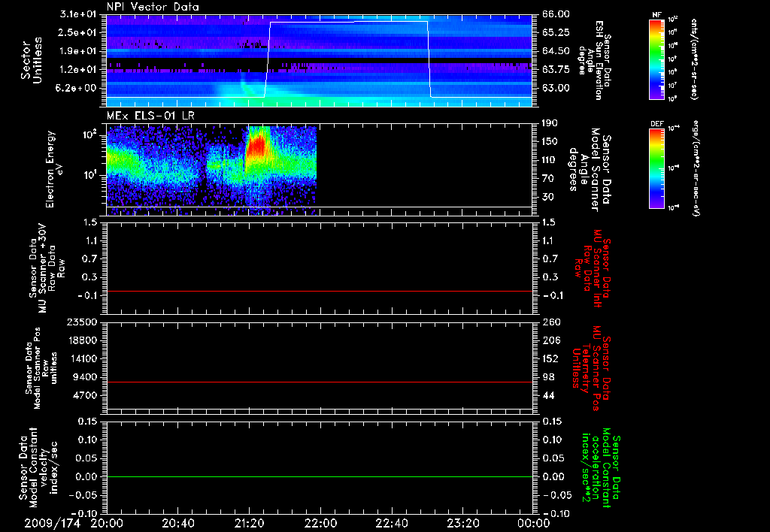The height and width of the screenshot is (532, 770).
Task: Click the white sun elevation plateau line
Action: tap(349, 22)
